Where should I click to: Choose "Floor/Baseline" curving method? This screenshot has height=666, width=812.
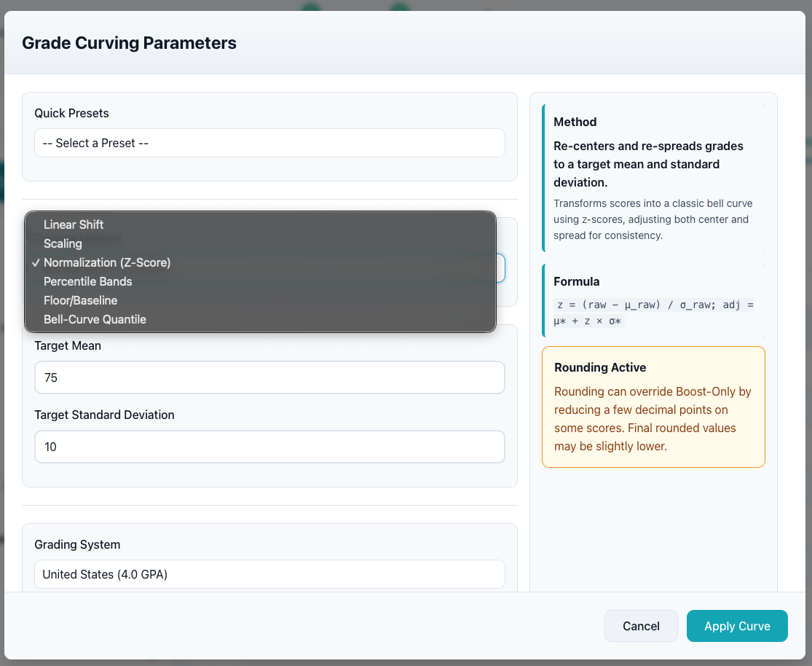(x=80, y=300)
